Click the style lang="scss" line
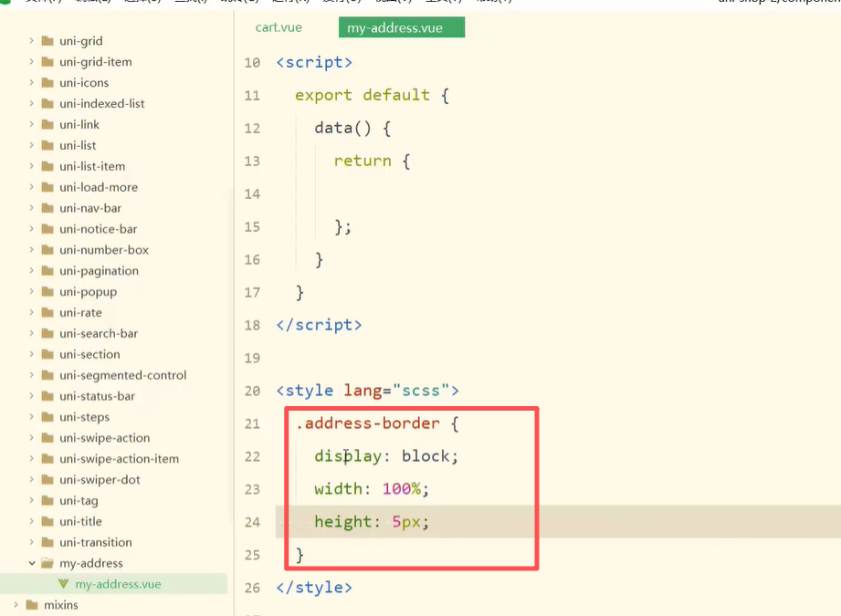The image size is (841, 616). (368, 391)
